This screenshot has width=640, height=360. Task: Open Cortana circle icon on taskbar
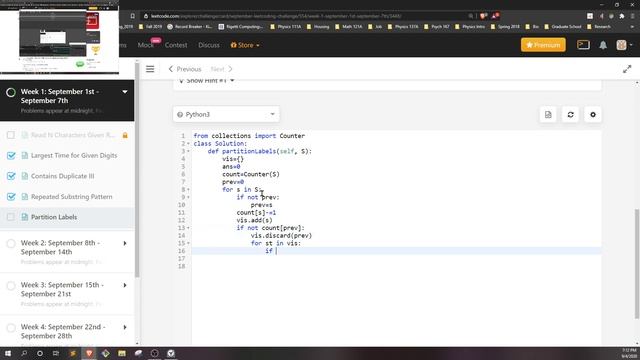40,353
